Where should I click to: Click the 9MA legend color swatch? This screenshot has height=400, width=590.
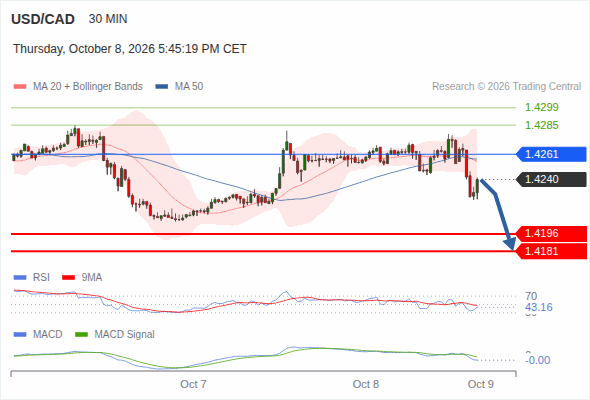click(68, 278)
